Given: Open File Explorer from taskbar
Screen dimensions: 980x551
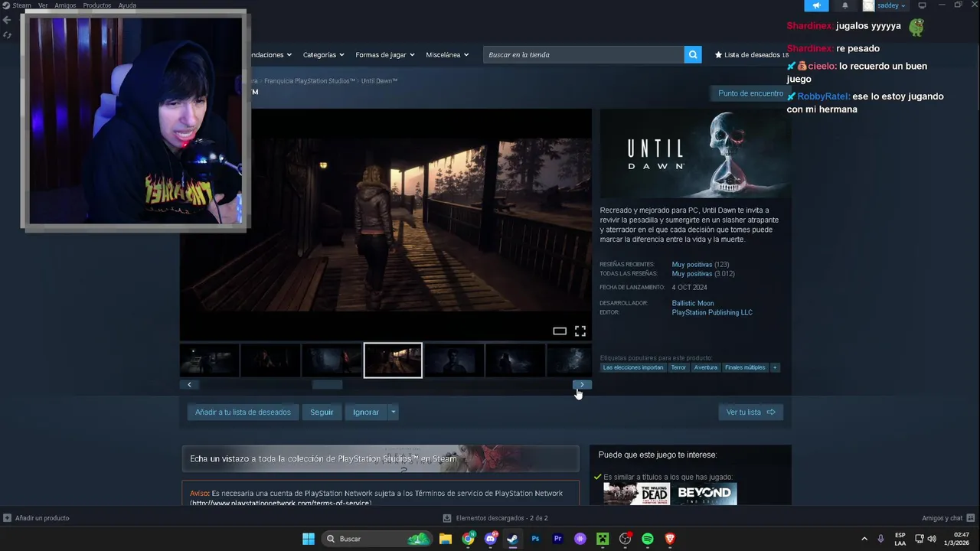Looking at the screenshot, I should (446, 539).
